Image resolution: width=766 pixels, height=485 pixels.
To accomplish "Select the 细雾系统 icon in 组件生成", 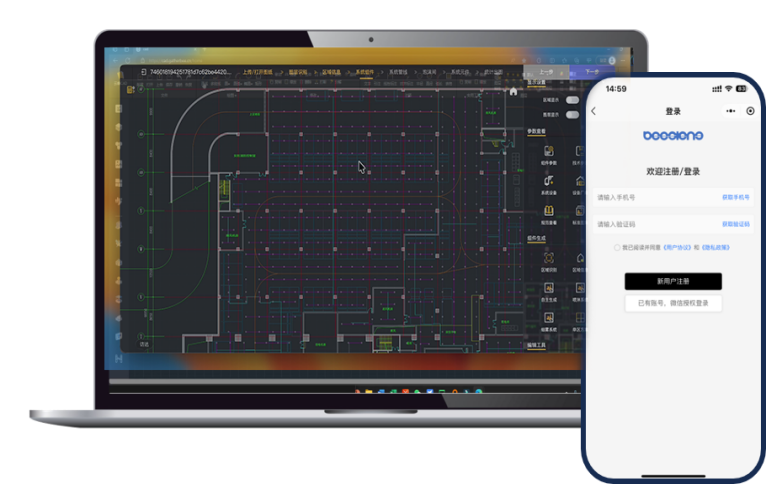I will point(549,318).
